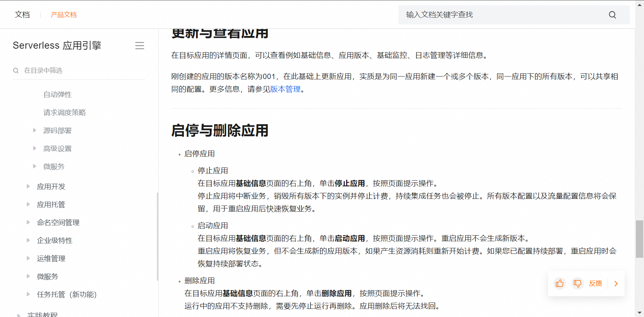This screenshot has height=317, width=644.
Task: Open the 产品文档 tab
Action: [x=63, y=15]
